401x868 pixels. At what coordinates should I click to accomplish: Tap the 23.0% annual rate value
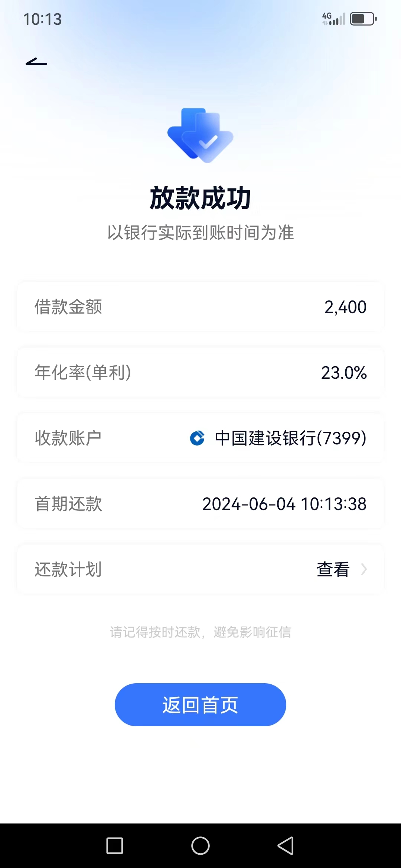[x=344, y=373]
